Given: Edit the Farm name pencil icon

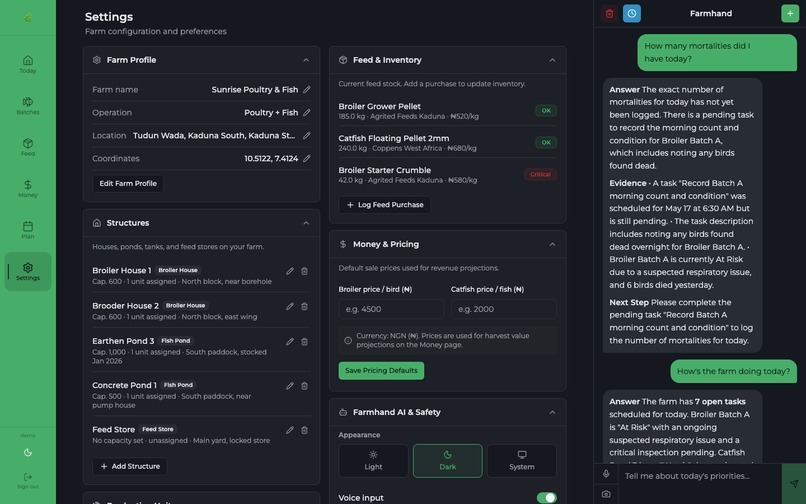Looking at the screenshot, I should pyautogui.click(x=306, y=89).
